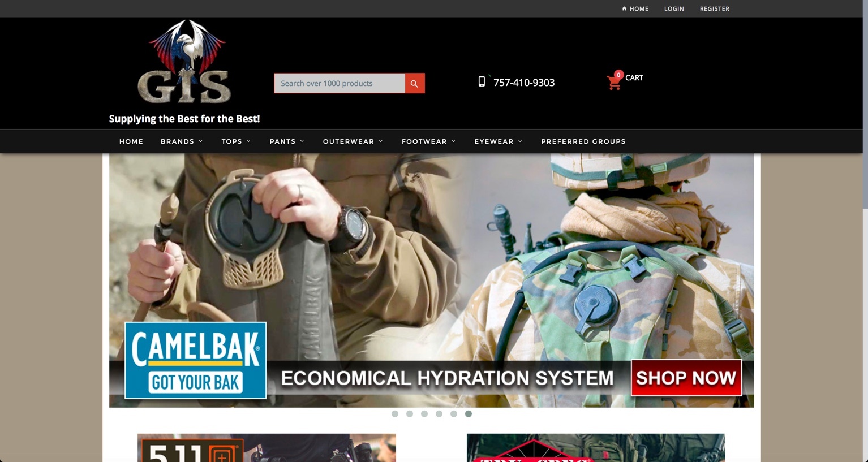Screen dimensions: 868x462
Task: Open the 5.11 brand promo image
Action: (267, 448)
